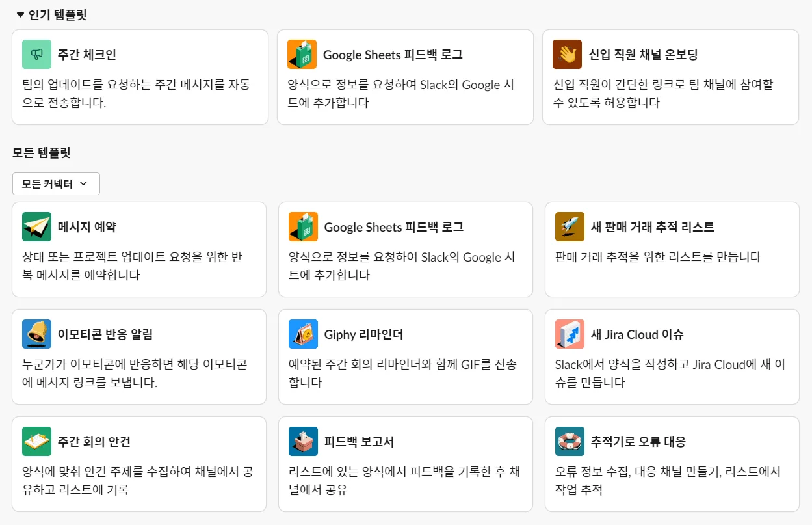
Task: Click the Jira Cloud issue icon
Action: click(570, 334)
